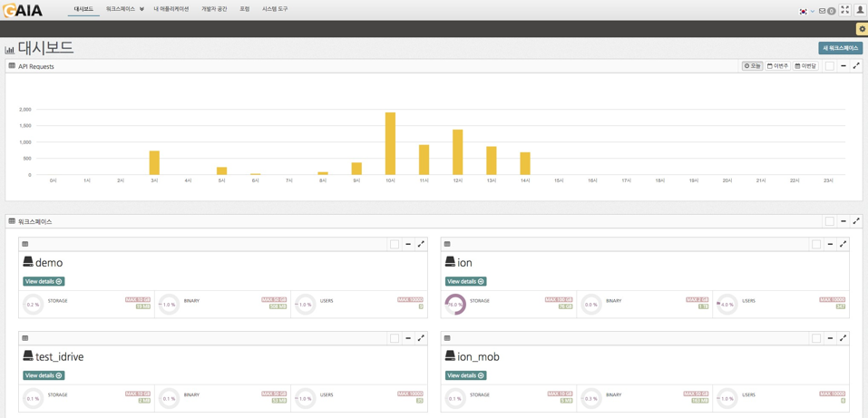868x418 pixels.
Task: Click the 새 워크스페이스 button
Action: pyautogui.click(x=840, y=48)
